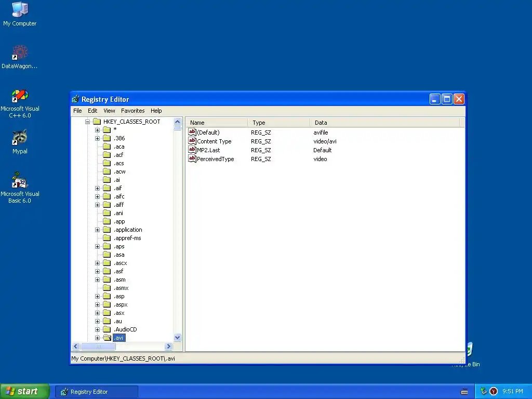Expand the .aps key node
532x399 pixels.
[97, 246]
